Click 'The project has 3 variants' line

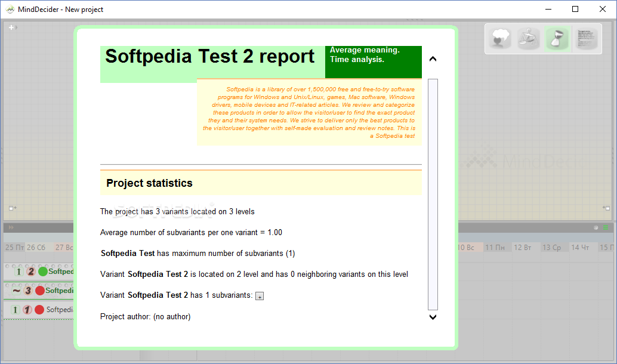(177, 212)
